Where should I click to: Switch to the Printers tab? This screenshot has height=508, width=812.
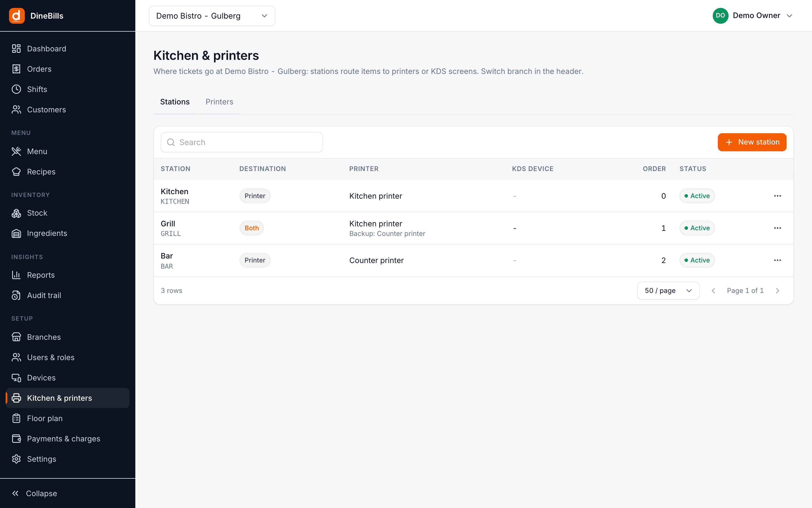coord(219,102)
